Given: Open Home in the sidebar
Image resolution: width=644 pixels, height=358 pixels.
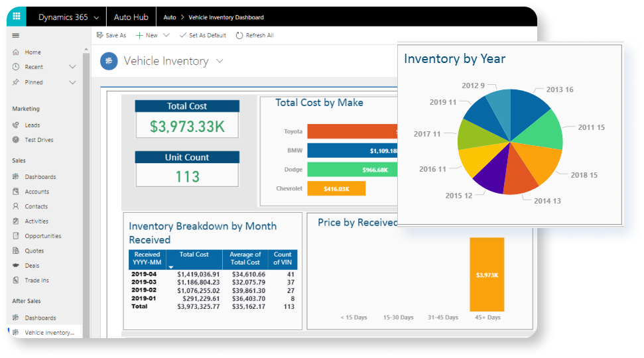Looking at the screenshot, I should (x=32, y=52).
